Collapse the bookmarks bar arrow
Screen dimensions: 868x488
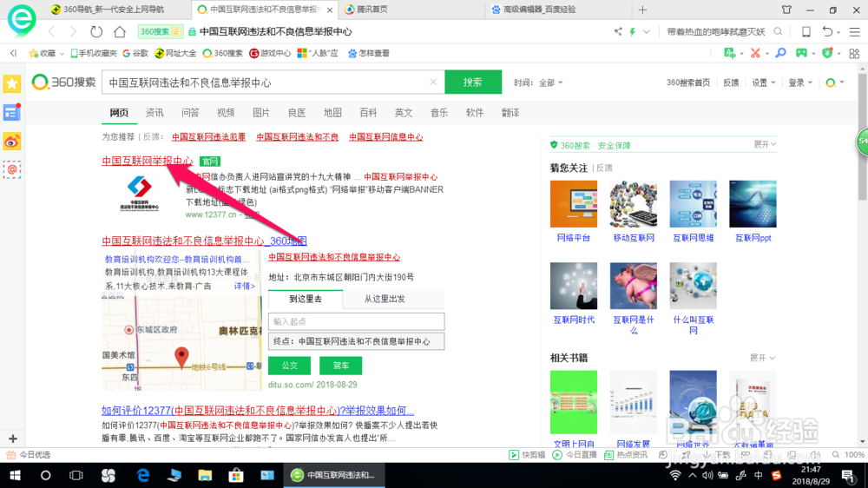(13, 53)
